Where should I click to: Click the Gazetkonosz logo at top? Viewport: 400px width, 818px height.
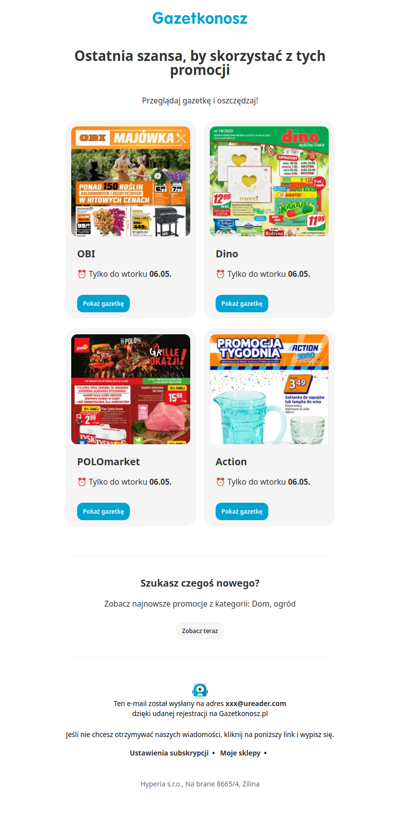[200, 18]
